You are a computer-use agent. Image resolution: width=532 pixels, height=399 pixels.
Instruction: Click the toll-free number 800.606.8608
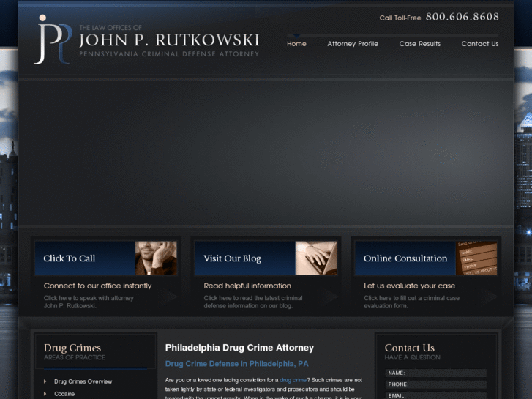(462, 17)
